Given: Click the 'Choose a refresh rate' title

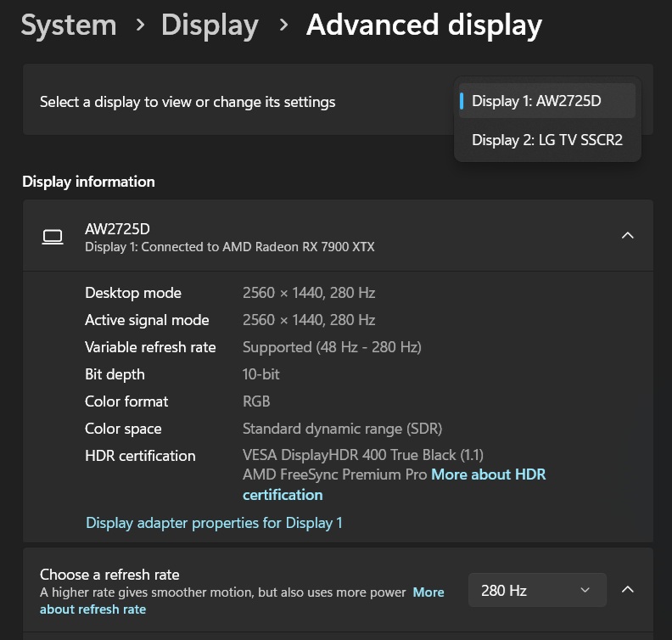Looking at the screenshot, I should click(109, 575).
